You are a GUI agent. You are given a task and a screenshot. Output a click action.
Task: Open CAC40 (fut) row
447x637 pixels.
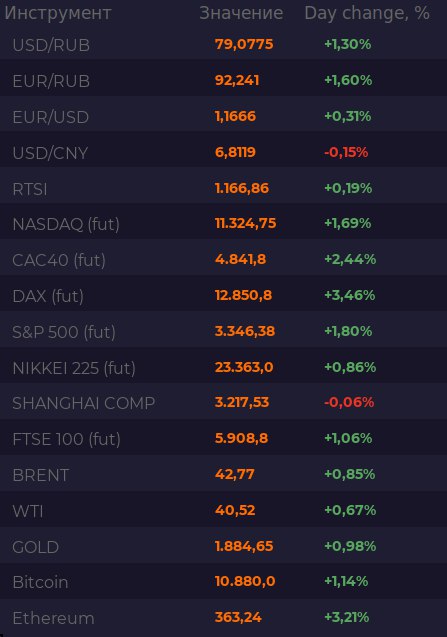tap(224, 258)
